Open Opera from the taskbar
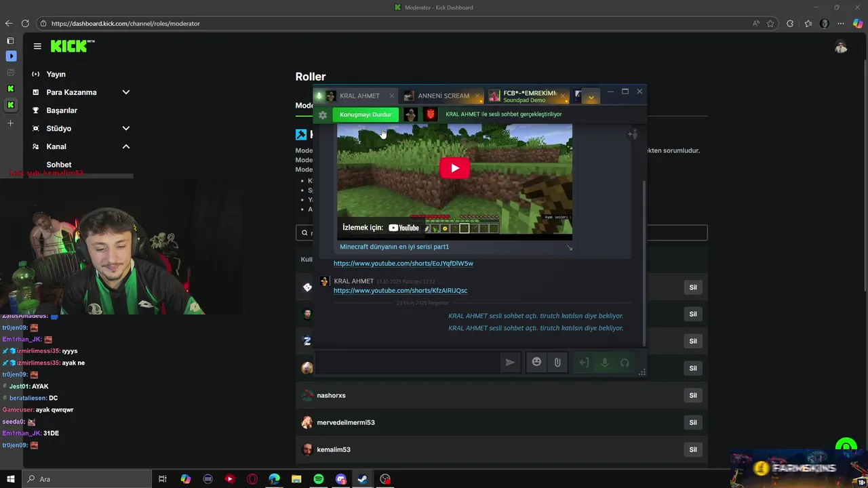This screenshot has width=868, height=488. tap(252, 479)
